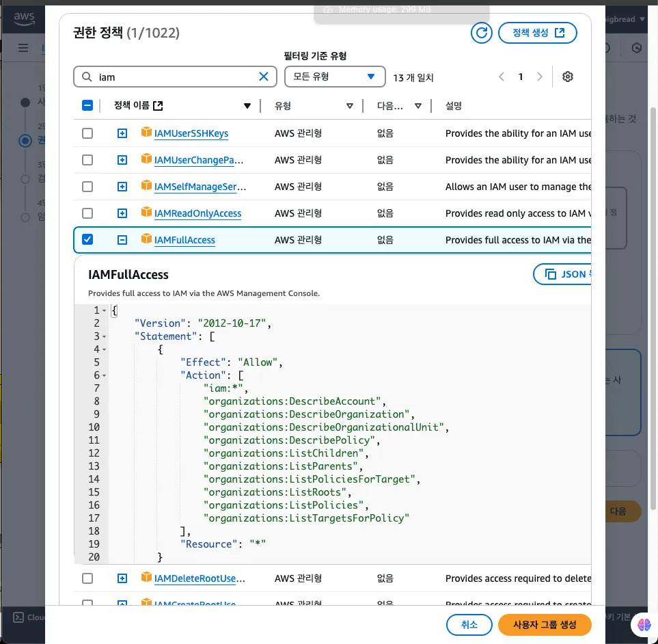Open the hamburger navigation menu

point(23,48)
